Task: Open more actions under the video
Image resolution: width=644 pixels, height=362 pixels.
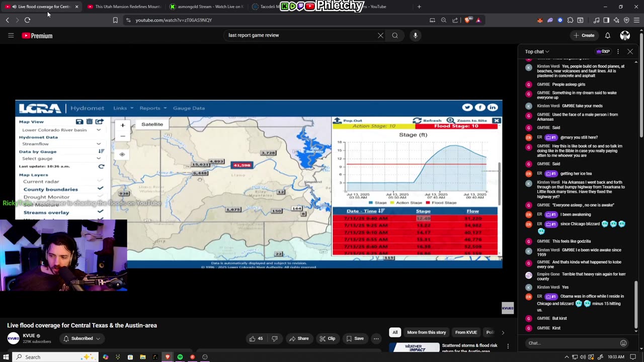Action: click(x=376, y=338)
